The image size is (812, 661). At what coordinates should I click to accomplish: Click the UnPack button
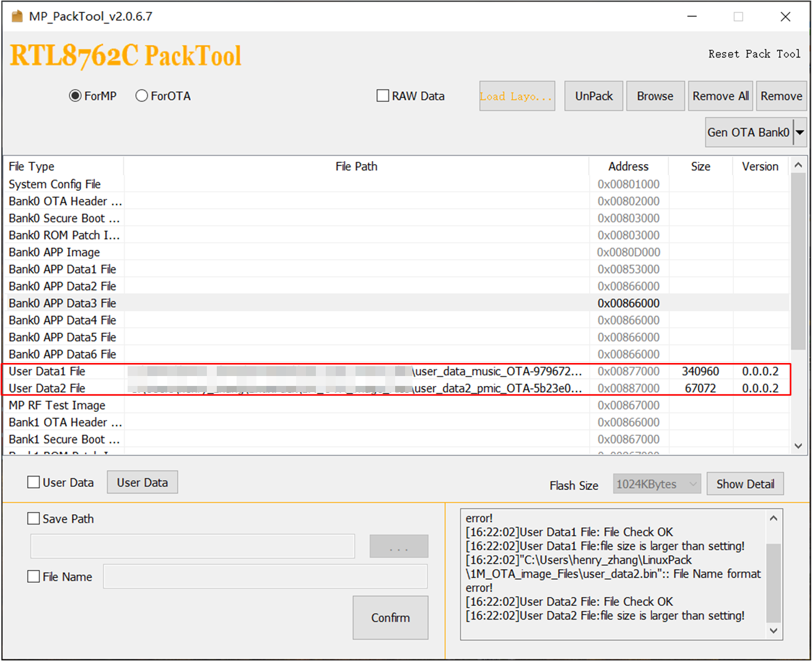pos(593,96)
